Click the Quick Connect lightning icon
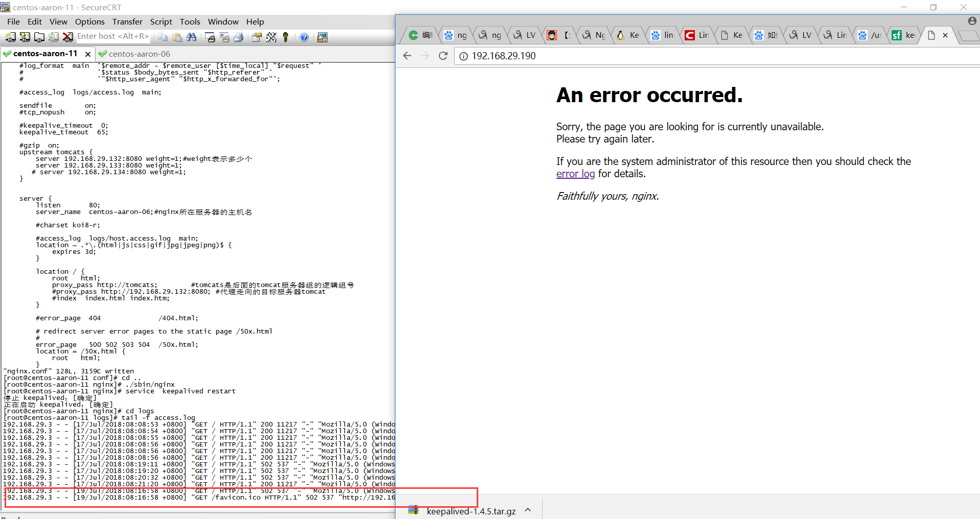Image resolution: width=980 pixels, height=519 pixels. coord(25,37)
